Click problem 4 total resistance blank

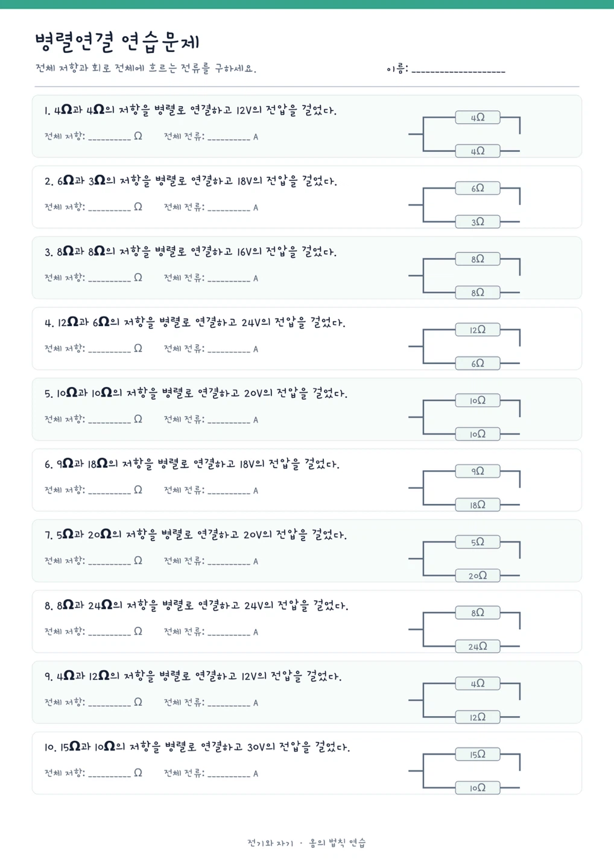coord(110,350)
